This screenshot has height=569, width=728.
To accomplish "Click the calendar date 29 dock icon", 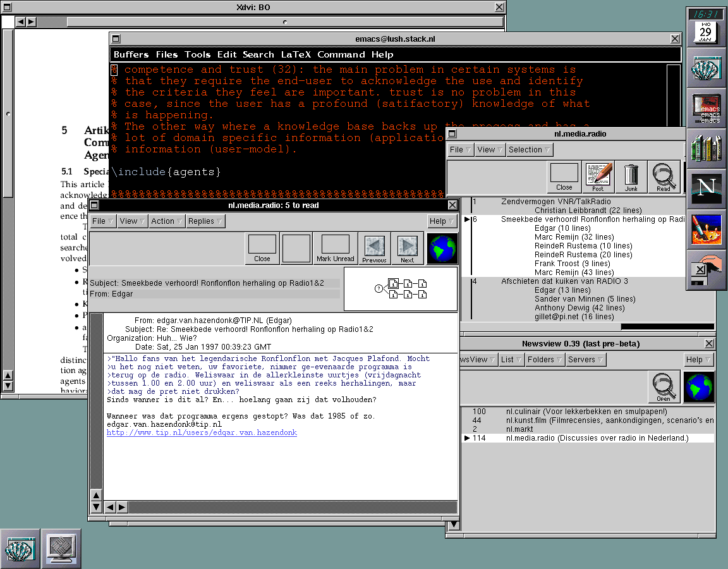I will tap(705, 32).
